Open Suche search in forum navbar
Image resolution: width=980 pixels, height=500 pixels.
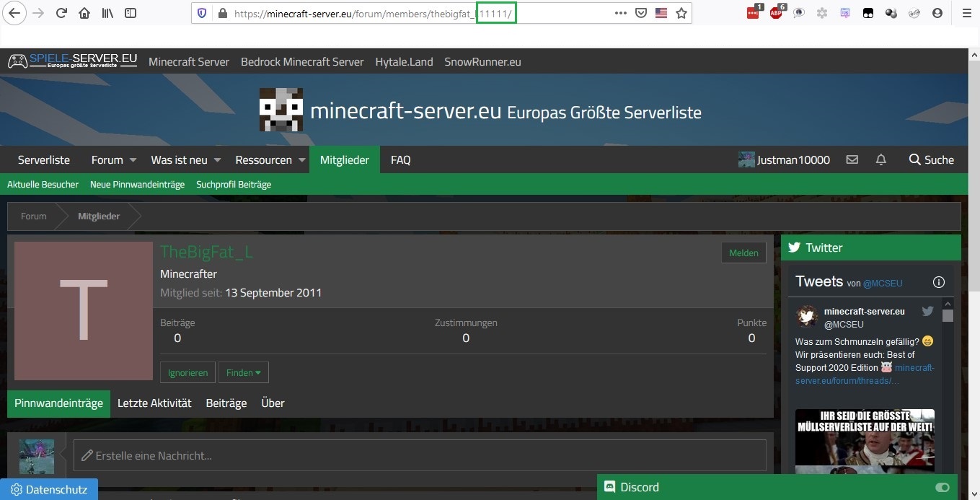pos(931,159)
